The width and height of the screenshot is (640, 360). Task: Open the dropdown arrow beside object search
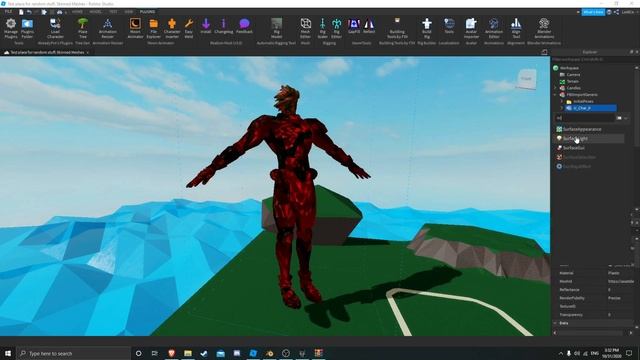[x=626, y=118]
